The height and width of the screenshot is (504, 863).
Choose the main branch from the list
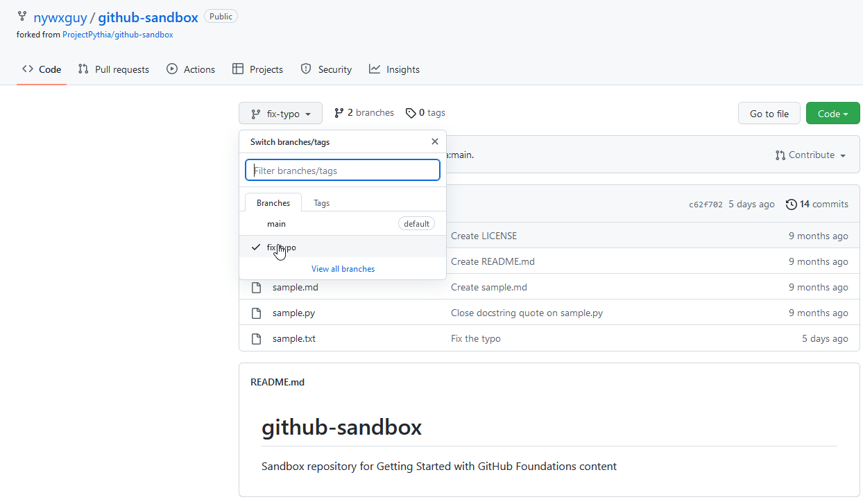(343, 224)
